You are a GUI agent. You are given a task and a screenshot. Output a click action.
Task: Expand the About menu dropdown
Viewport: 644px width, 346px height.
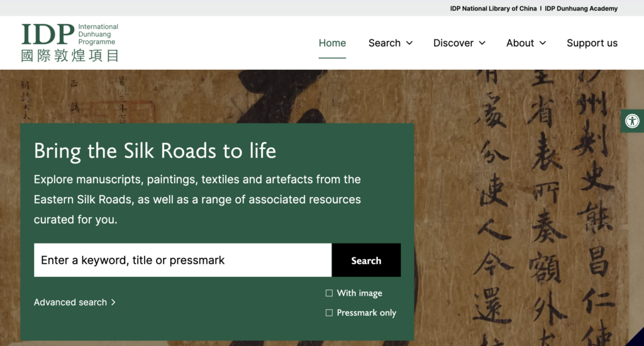[x=526, y=43]
